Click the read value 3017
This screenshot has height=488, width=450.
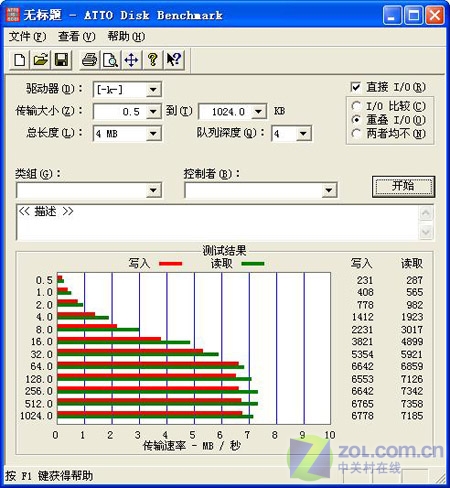[412, 330]
